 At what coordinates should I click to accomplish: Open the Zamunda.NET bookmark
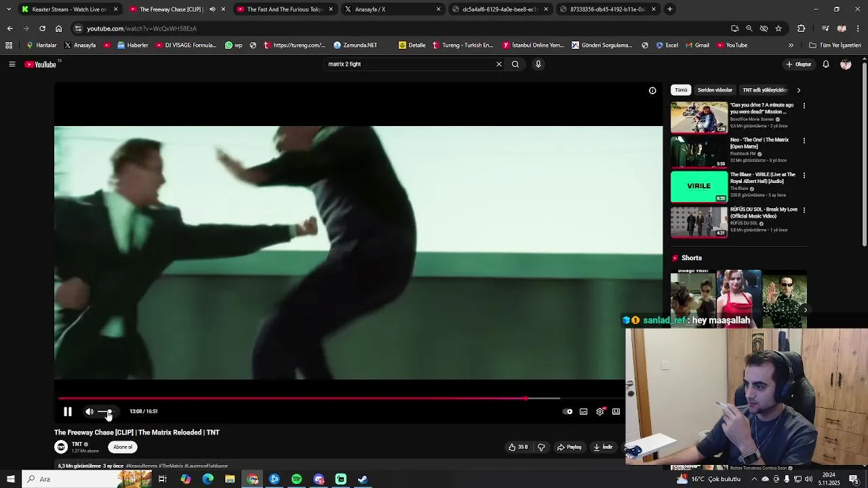click(355, 45)
